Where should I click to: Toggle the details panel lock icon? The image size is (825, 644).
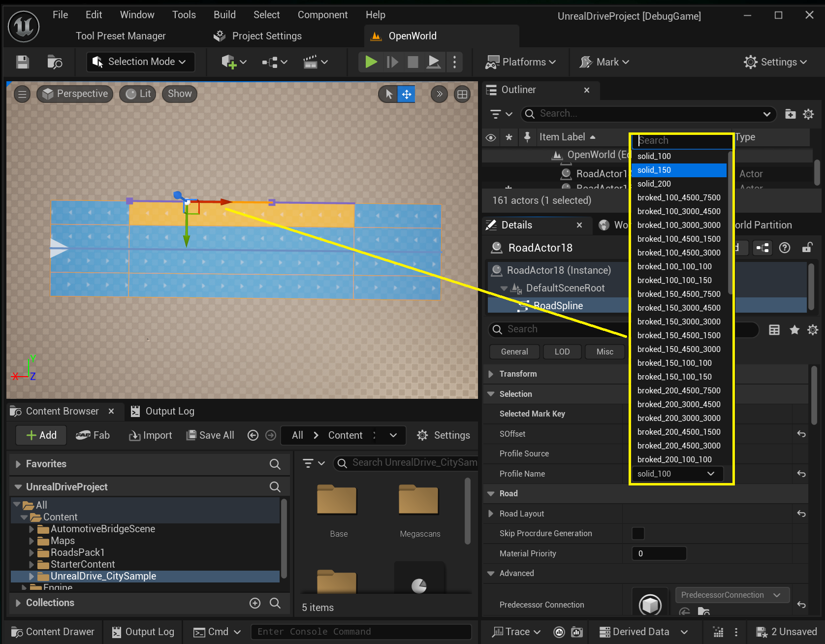point(807,248)
